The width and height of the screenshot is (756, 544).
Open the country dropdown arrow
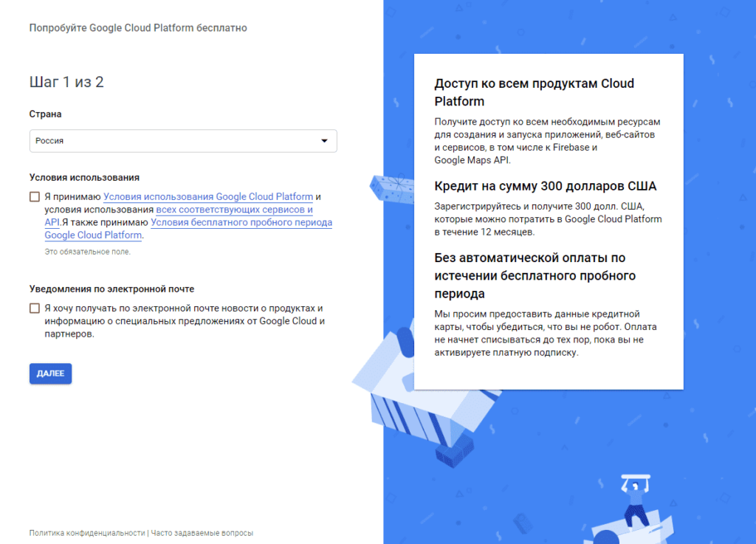click(x=323, y=141)
